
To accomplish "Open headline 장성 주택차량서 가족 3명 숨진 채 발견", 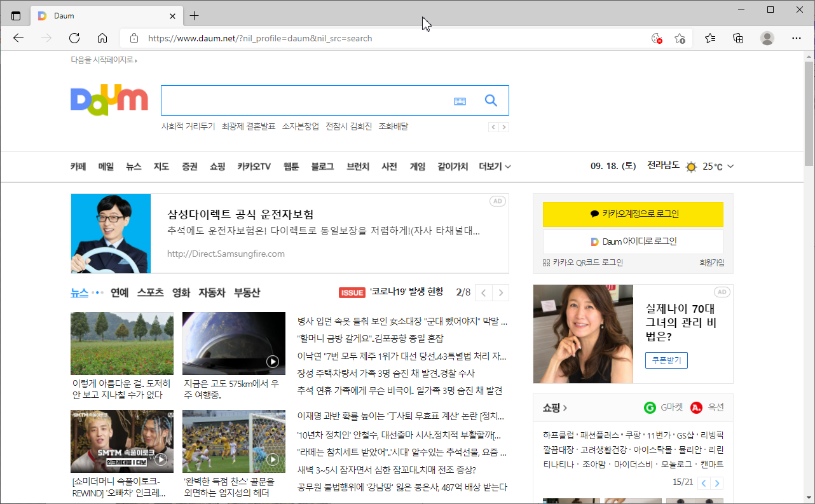I will click(386, 373).
